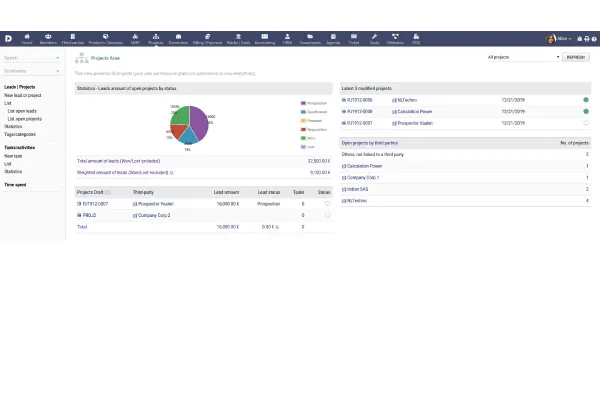Click the purple Prospection legend swatch
Viewport: 600px width, 400px height.
(x=303, y=102)
